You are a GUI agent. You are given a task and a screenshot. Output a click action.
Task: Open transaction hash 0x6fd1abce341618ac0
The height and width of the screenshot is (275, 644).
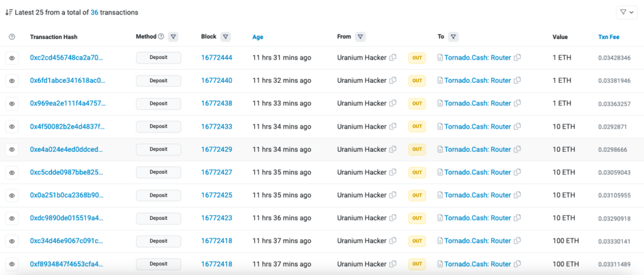(68, 80)
